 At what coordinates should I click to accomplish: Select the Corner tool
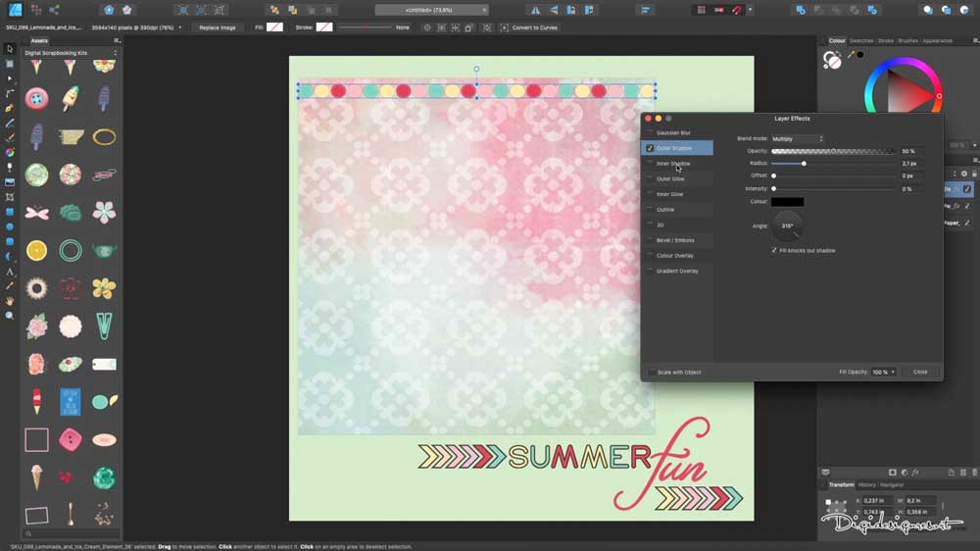pyautogui.click(x=10, y=93)
